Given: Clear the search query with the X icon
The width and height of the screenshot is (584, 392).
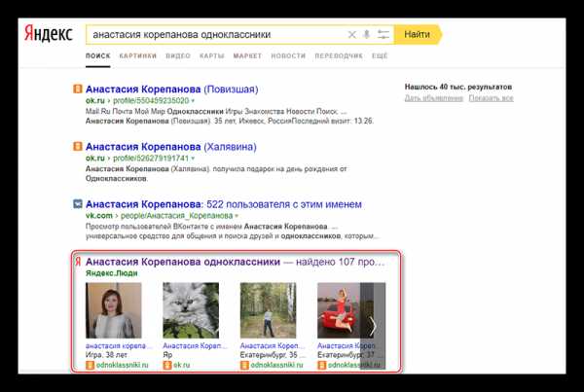Looking at the screenshot, I should [x=351, y=35].
